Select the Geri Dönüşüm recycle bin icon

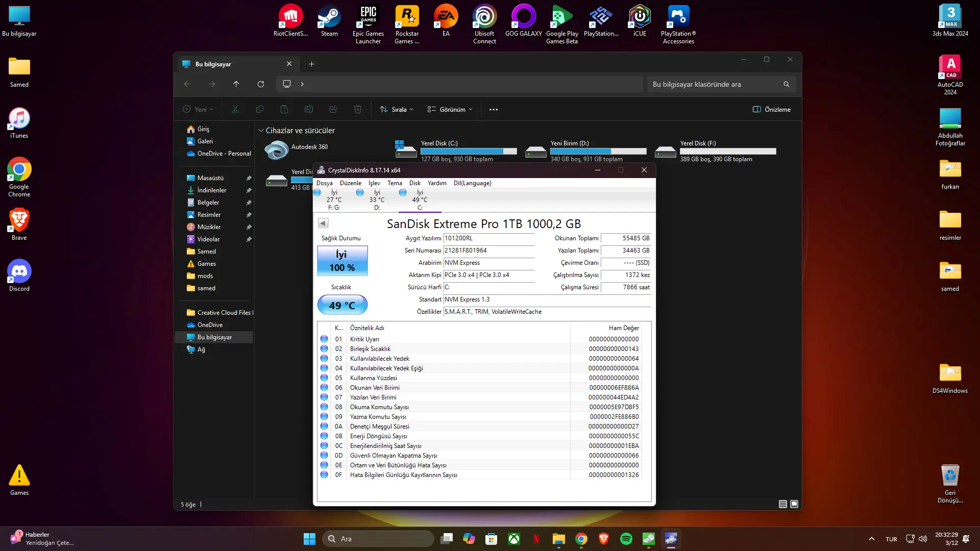pos(950,484)
